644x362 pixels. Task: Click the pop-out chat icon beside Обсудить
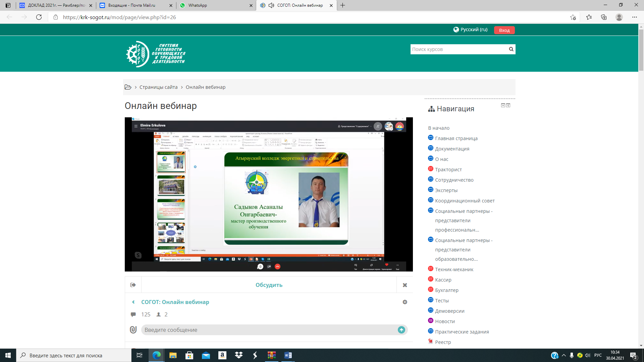tap(133, 285)
